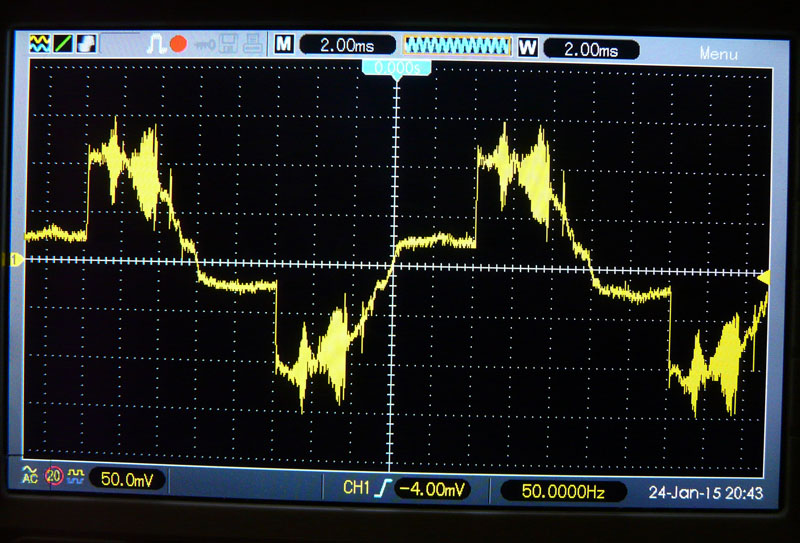Click the 0.000s horizontal trigger position marker

(x=397, y=67)
